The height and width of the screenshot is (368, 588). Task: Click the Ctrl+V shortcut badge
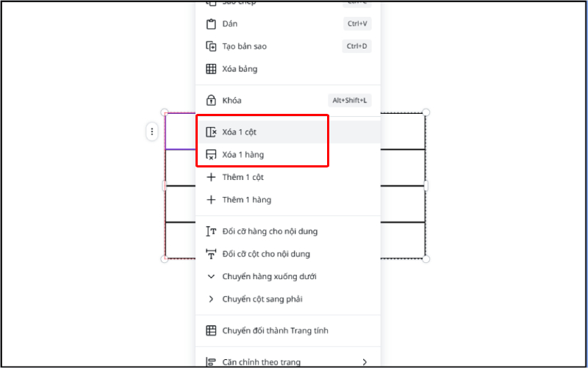[x=358, y=24]
